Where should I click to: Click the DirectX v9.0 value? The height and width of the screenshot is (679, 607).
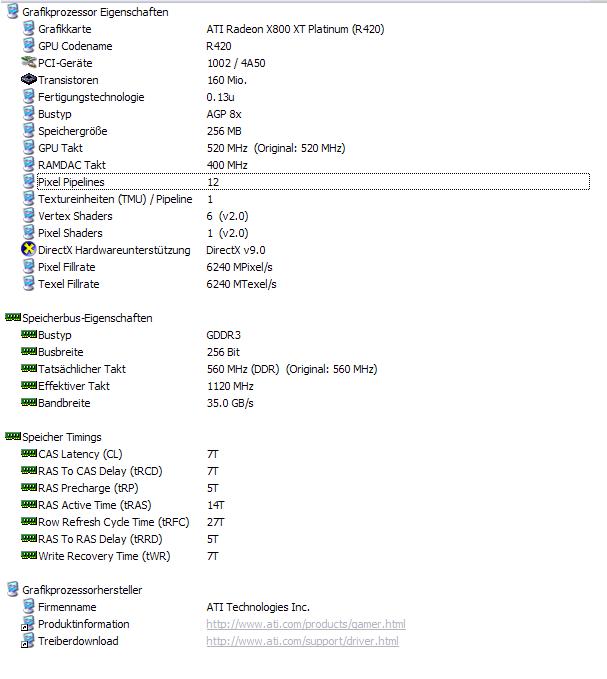click(x=236, y=250)
